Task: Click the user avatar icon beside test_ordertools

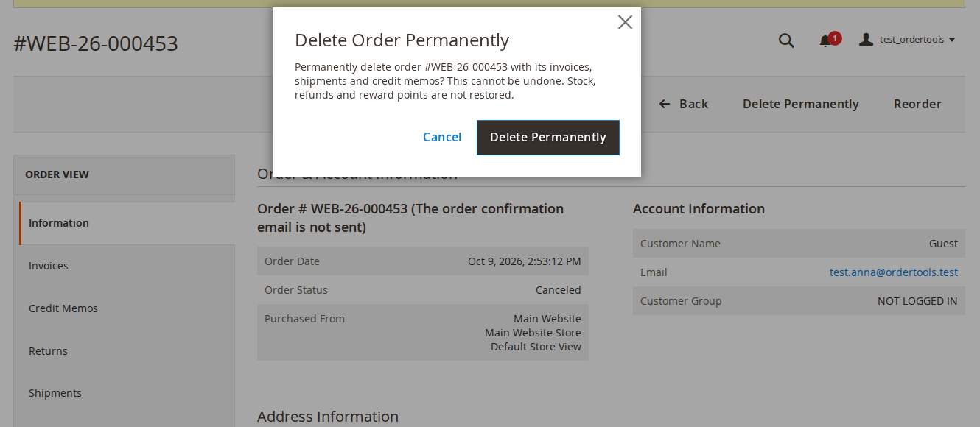Action: point(867,40)
